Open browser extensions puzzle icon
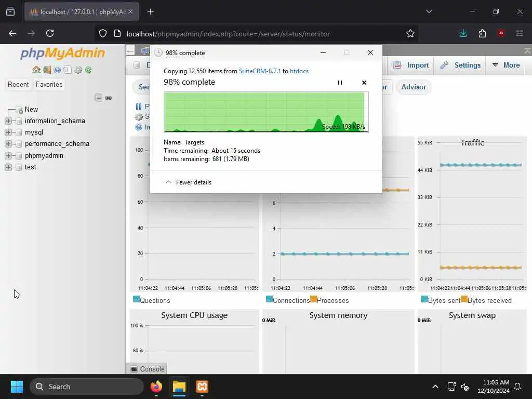532x399 pixels. [482, 33]
